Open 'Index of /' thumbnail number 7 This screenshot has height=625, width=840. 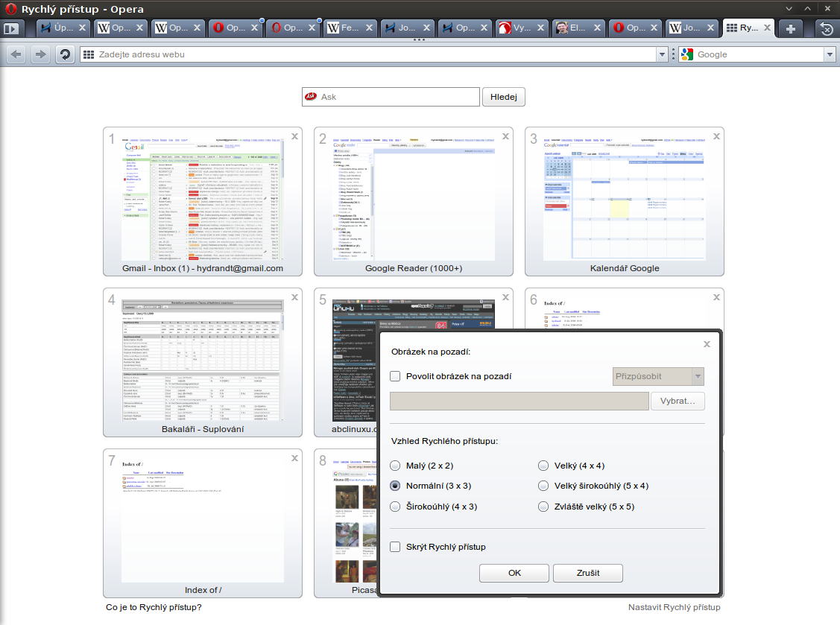click(x=203, y=523)
